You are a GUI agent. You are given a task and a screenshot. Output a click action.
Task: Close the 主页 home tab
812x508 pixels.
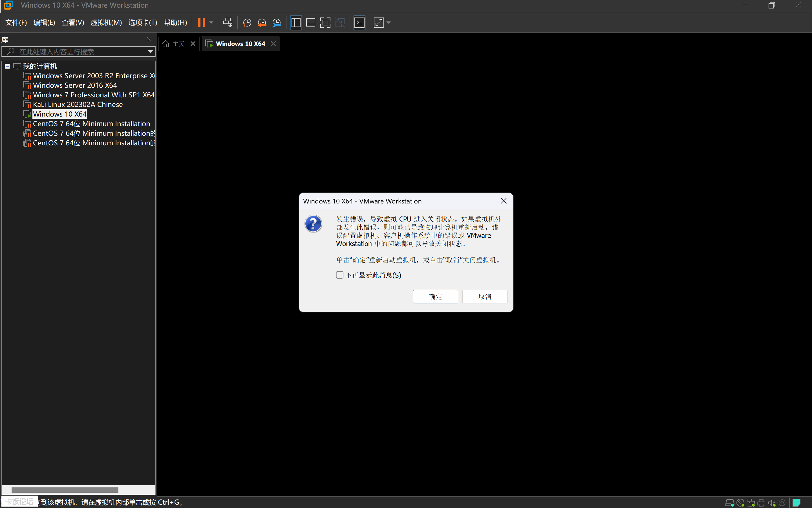tap(193, 44)
